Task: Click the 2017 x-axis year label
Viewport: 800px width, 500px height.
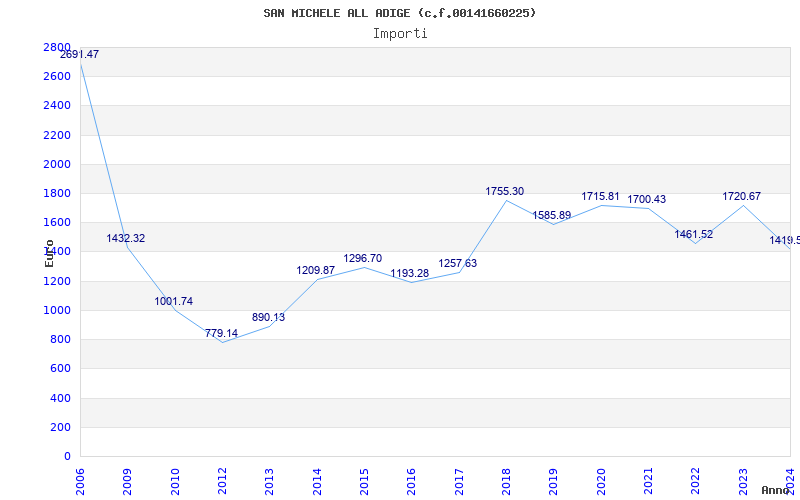Action: 459,482
